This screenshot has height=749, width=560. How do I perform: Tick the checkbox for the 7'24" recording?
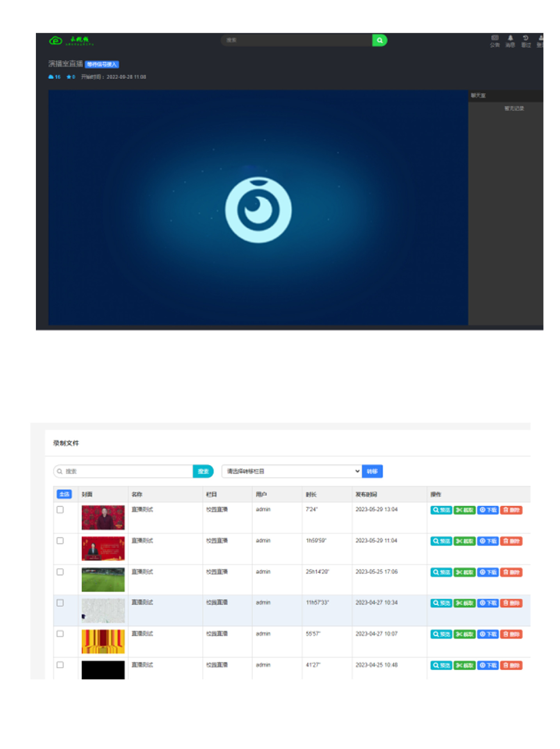click(x=60, y=510)
